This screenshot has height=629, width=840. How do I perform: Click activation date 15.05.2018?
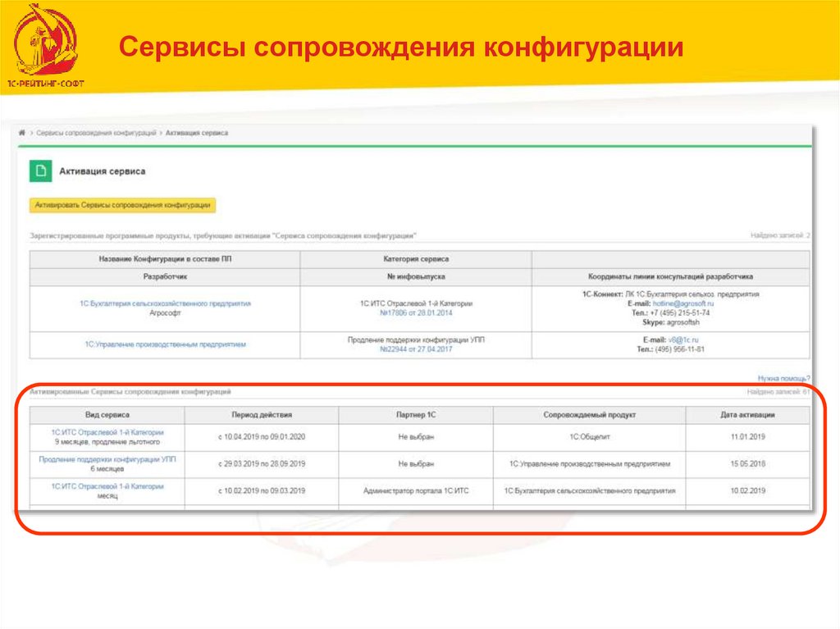coord(748,464)
